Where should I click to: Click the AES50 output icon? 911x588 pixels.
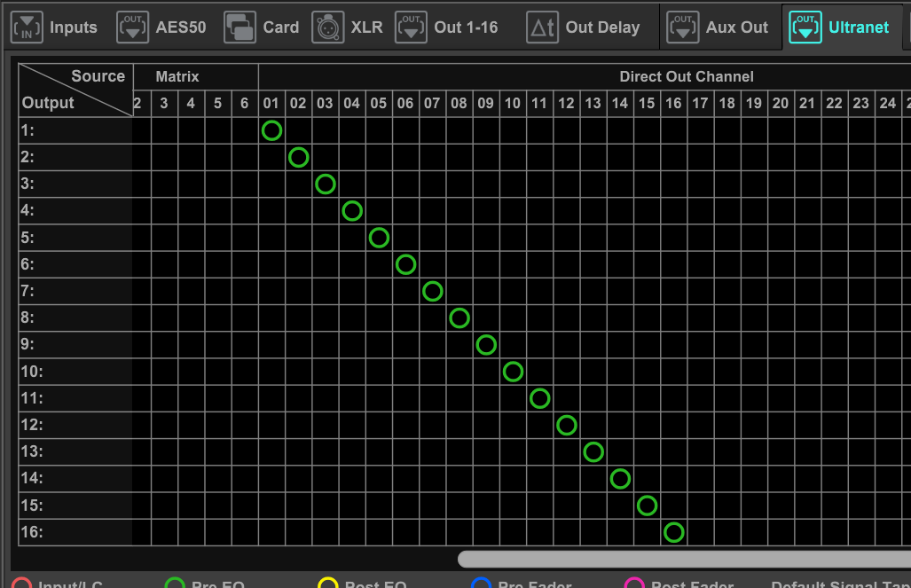point(132,27)
